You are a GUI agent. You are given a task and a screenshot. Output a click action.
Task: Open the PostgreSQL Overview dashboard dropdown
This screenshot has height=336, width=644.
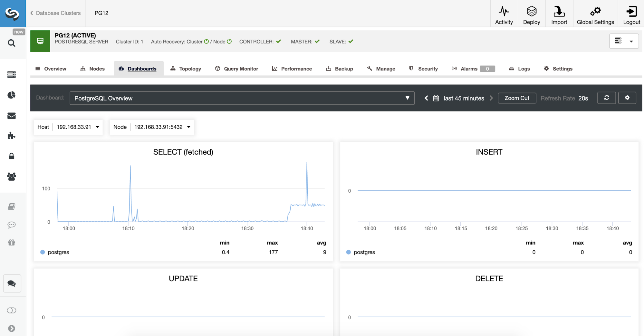242,98
